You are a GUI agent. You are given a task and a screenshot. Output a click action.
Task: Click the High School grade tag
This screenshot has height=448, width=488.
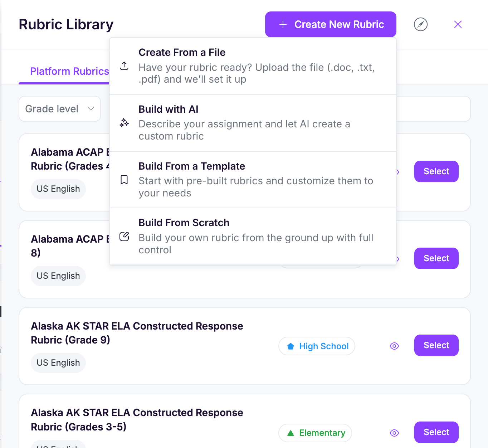click(317, 346)
